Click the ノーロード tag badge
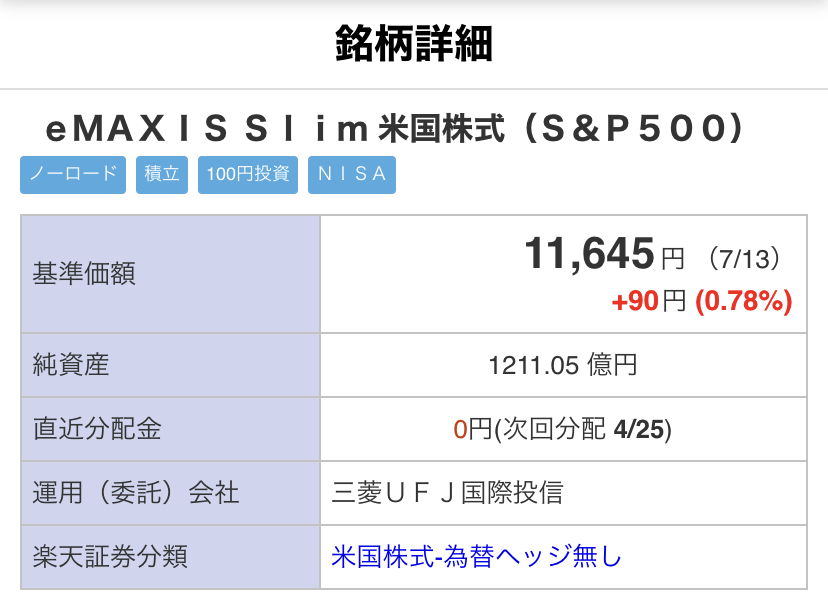The width and height of the screenshot is (828, 592). (x=73, y=175)
